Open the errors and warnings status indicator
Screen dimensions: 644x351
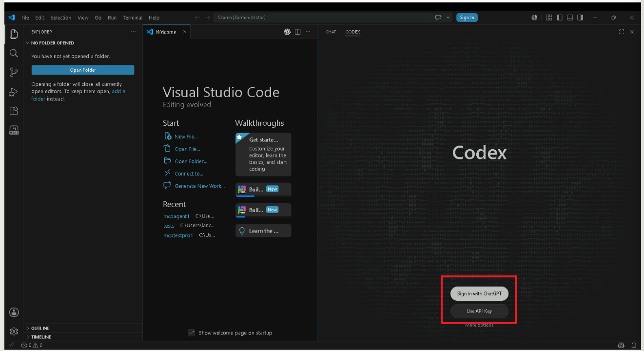click(x=32, y=345)
